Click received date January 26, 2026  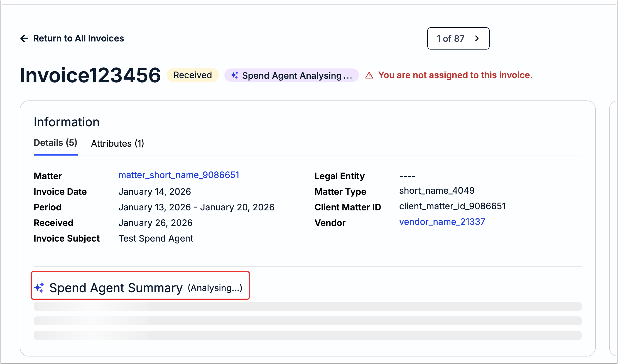pos(156,223)
